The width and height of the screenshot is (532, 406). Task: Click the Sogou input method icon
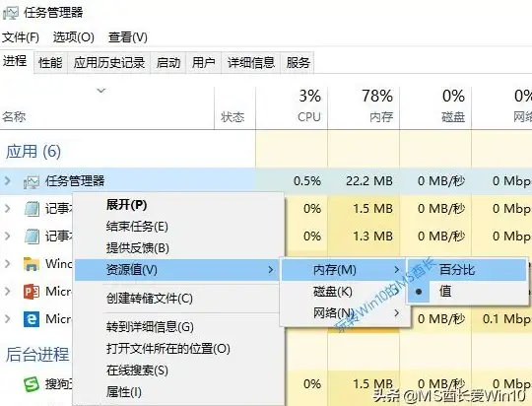[x=32, y=384]
